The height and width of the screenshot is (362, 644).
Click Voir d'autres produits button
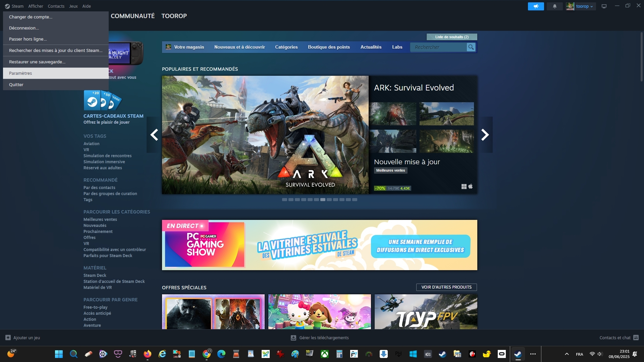click(446, 287)
